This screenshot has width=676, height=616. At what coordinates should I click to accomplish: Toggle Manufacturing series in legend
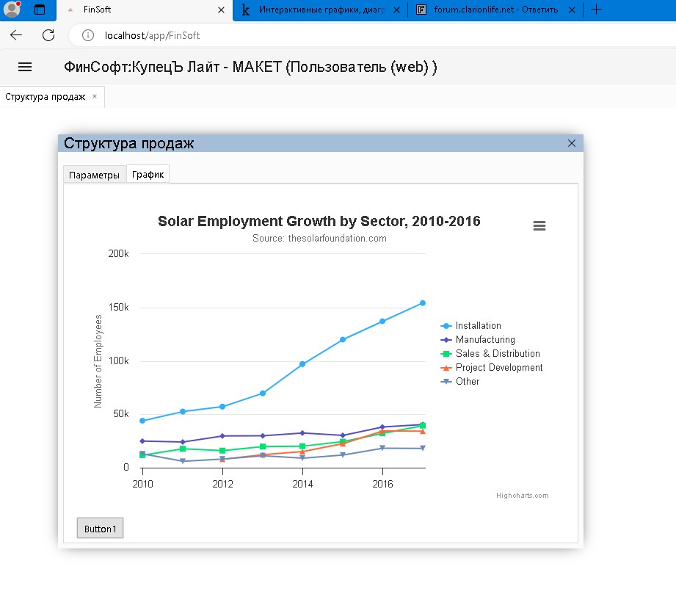pyautogui.click(x=484, y=340)
